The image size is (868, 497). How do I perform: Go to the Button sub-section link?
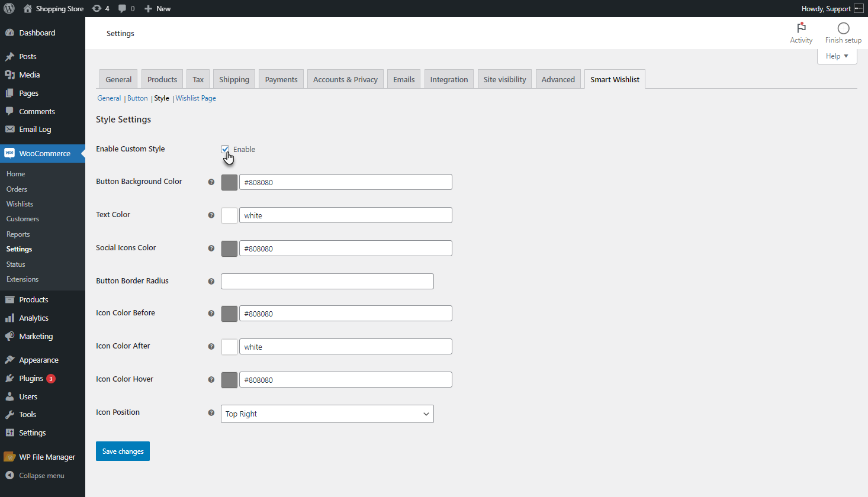137,98
